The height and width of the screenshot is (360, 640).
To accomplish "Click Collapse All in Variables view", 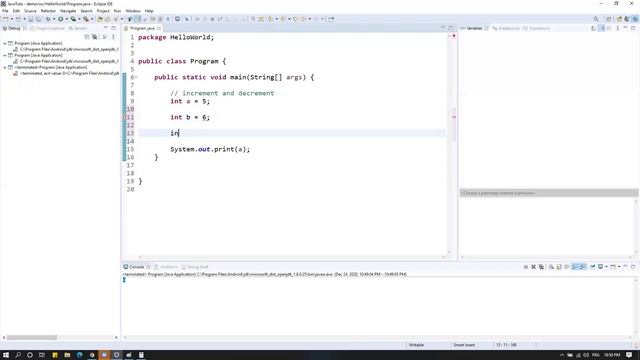I will click(609, 28).
